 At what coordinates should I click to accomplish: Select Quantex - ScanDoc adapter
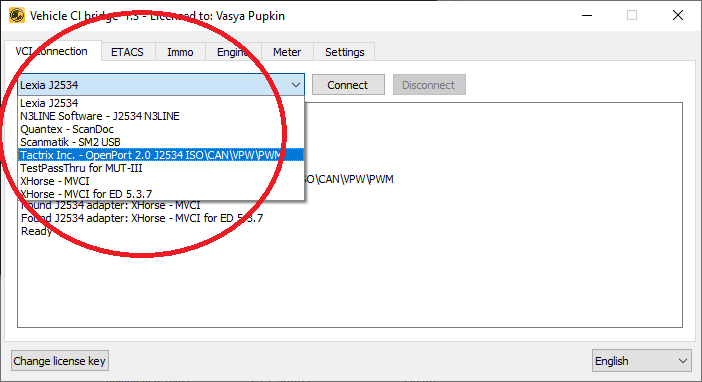[161, 129]
